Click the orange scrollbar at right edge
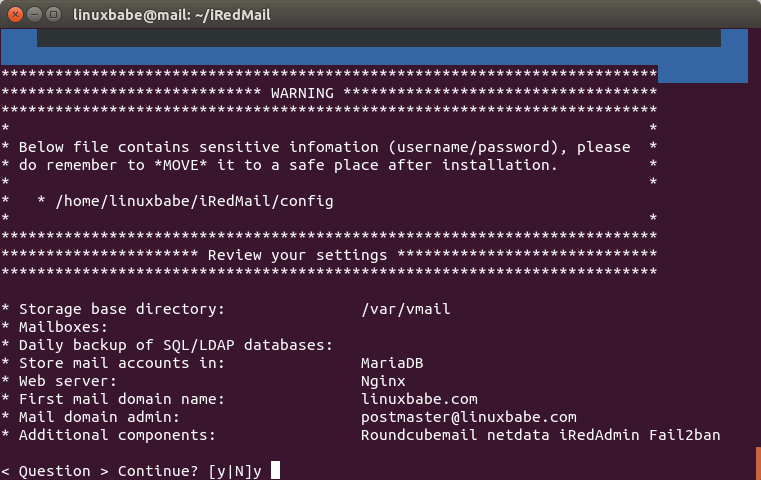This screenshot has height=480, width=761. (x=757, y=462)
